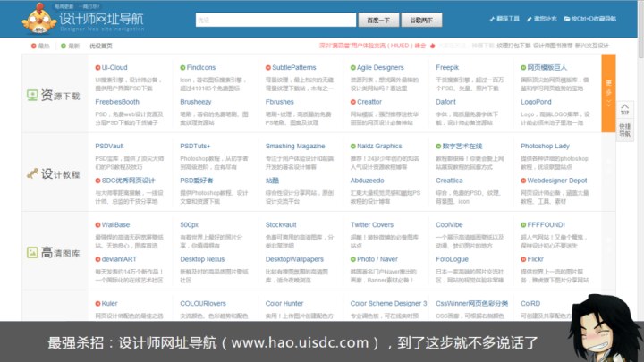644x362 pixels.
Task: Click the 百度一下 search button
Action: click(378, 20)
